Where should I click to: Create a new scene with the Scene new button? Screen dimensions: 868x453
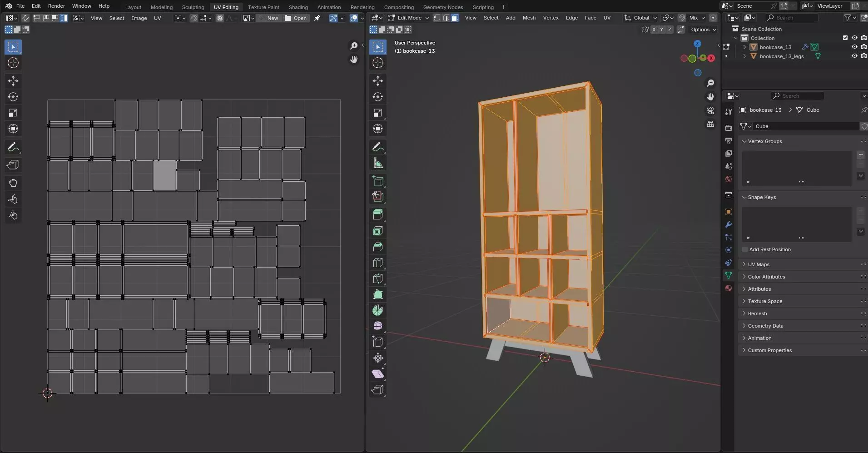click(784, 6)
